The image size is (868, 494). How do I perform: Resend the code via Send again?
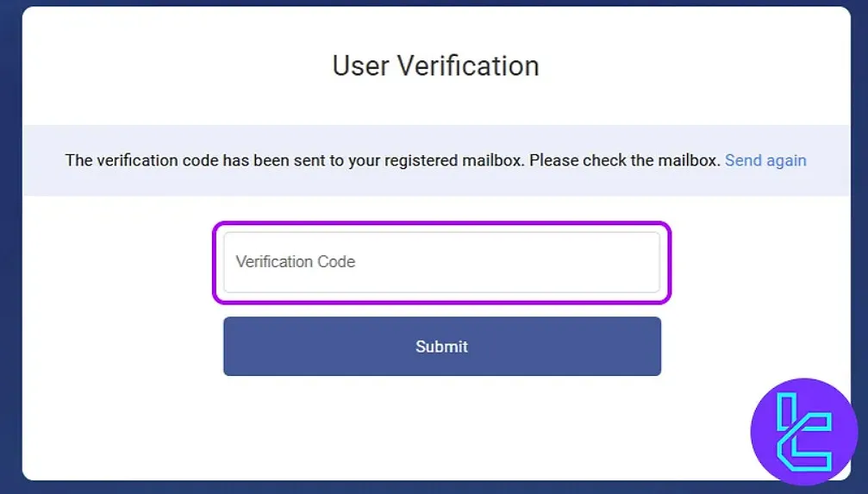(765, 160)
